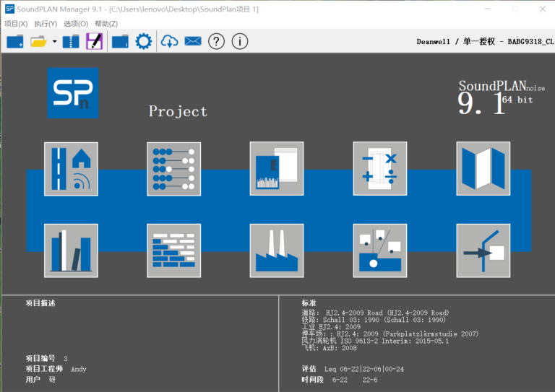
Task: Open the Graphics module folded-map icon
Action: [x=483, y=169]
